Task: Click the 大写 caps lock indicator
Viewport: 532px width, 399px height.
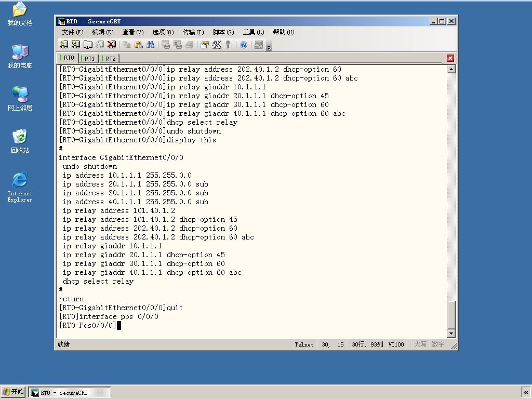Action: [x=420, y=345]
